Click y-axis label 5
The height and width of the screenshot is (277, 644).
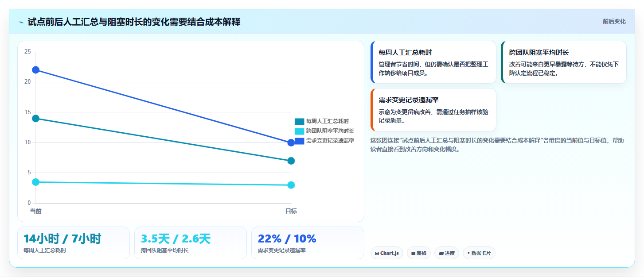[x=29, y=173]
